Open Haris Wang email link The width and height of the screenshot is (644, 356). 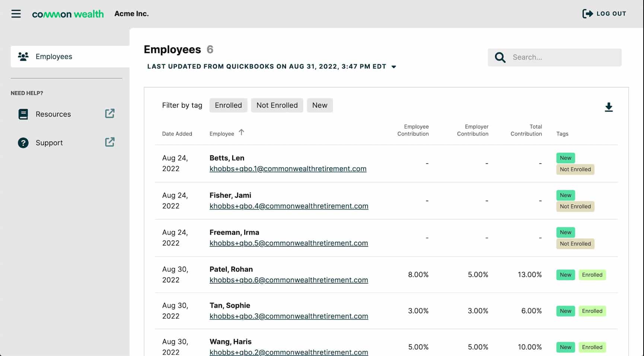coord(288,352)
